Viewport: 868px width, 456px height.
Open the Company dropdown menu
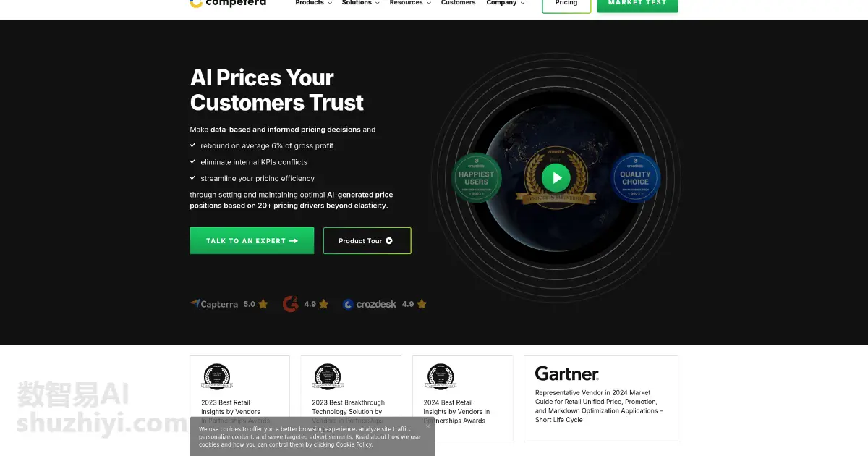pyautogui.click(x=505, y=3)
